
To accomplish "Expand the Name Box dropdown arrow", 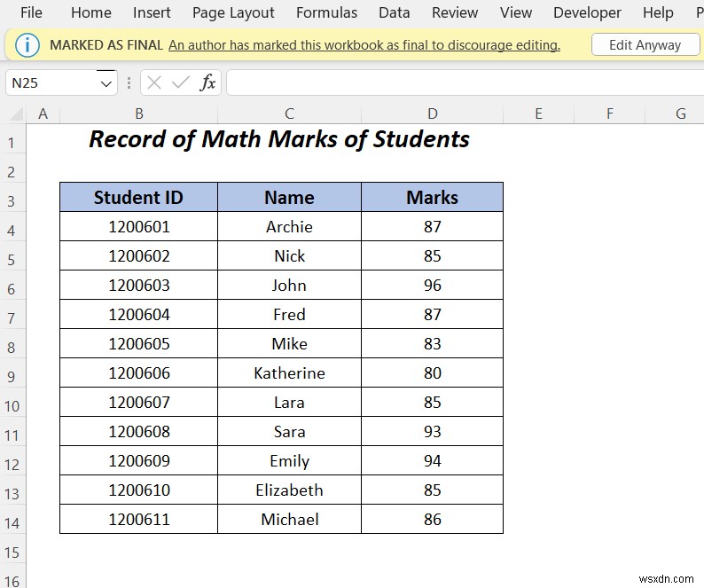I will [106, 83].
